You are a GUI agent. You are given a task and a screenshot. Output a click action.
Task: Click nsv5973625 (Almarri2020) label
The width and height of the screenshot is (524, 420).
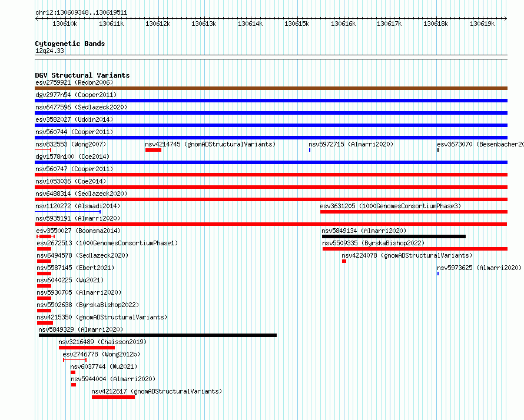click(479, 268)
